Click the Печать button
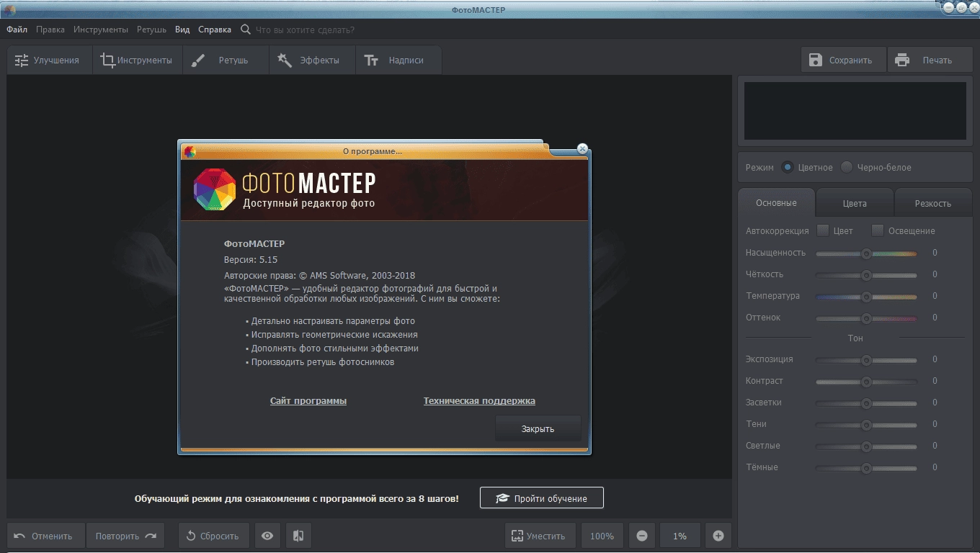980x553 pixels. pyautogui.click(x=930, y=60)
